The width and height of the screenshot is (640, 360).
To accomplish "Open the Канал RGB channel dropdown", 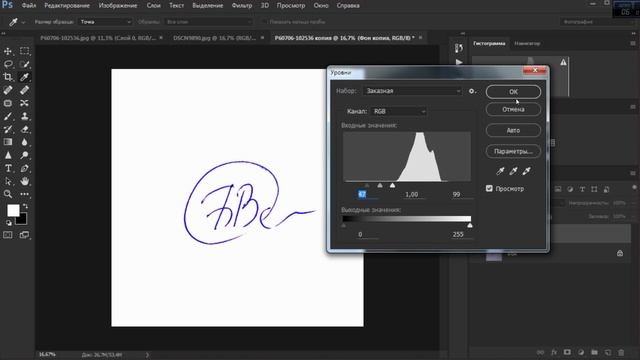I will click(x=398, y=111).
